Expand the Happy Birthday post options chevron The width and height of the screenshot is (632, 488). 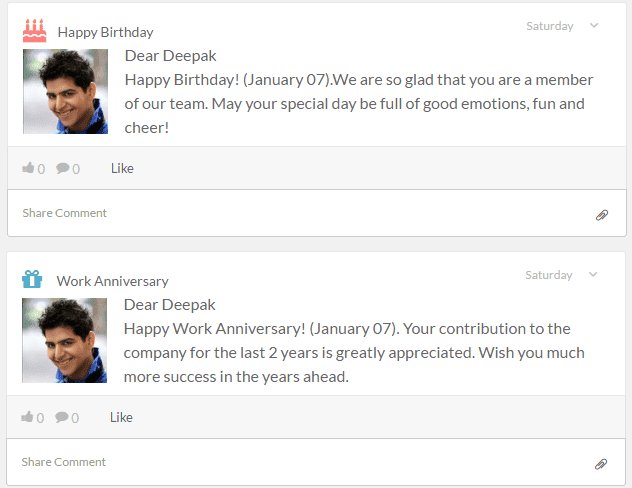coord(594,25)
